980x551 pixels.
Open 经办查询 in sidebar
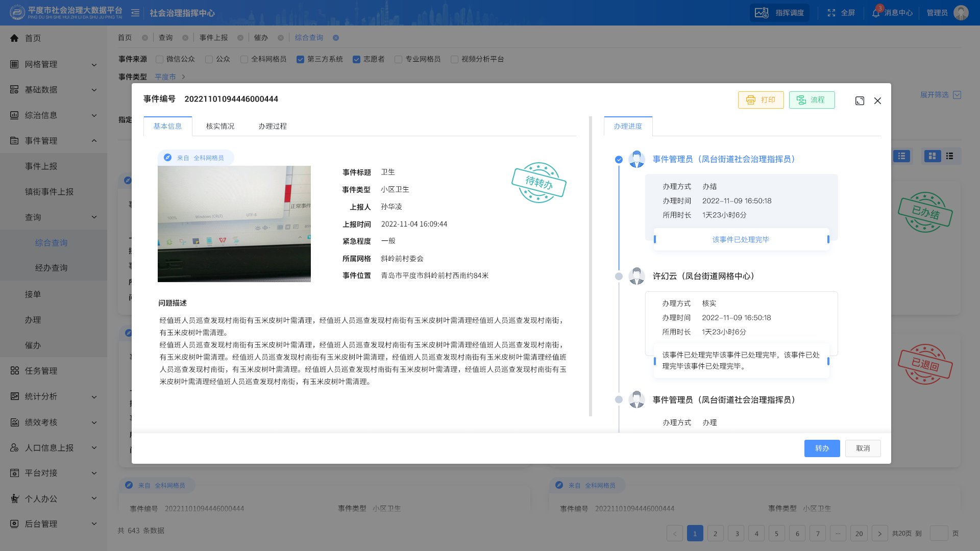[51, 268]
